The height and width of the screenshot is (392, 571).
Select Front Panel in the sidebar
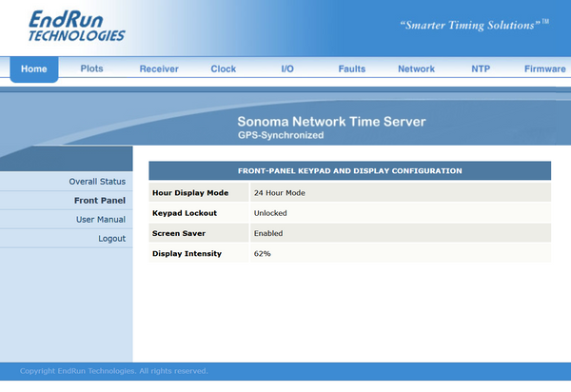(100, 200)
